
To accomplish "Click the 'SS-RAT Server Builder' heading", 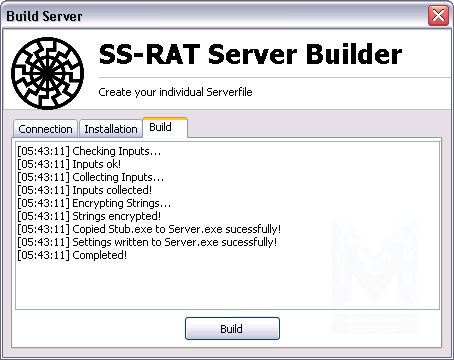I will (x=250, y=54).
